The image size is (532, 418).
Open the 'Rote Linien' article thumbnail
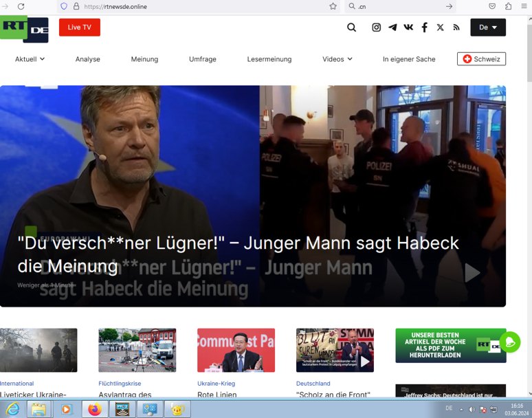tap(236, 350)
